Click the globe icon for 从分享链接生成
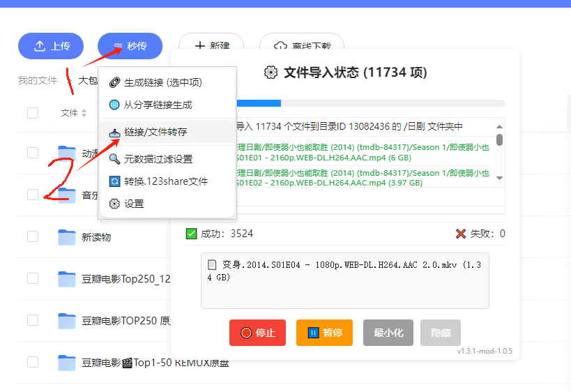 pos(115,105)
